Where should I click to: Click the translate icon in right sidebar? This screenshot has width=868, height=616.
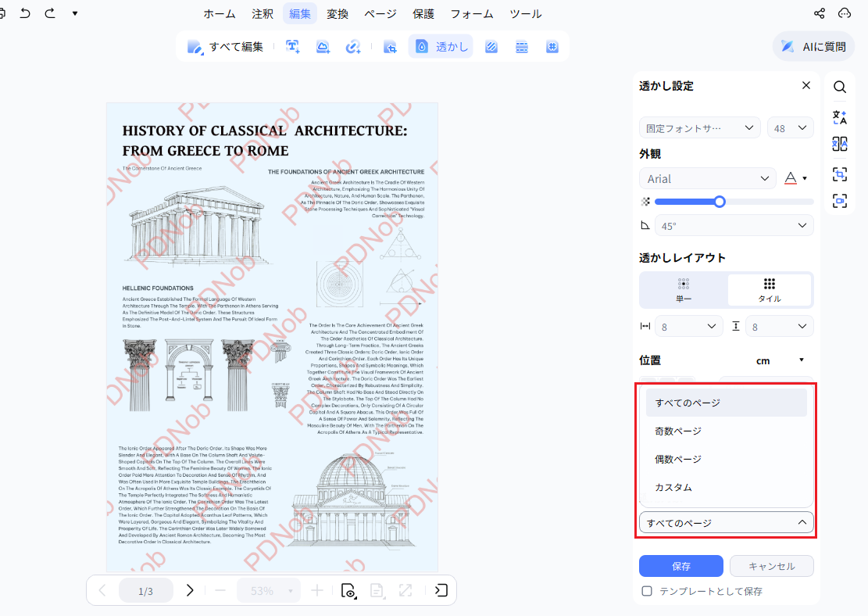point(840,117)
